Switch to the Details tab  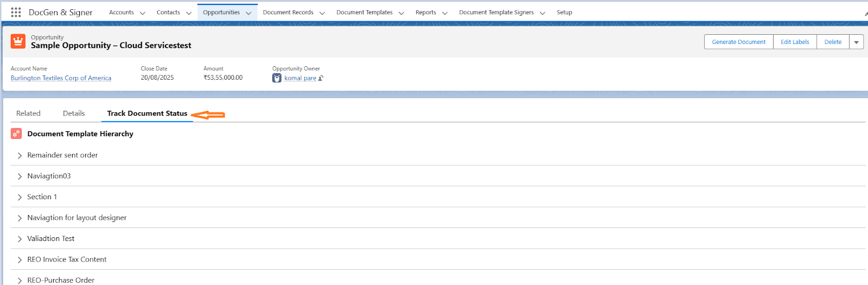[74, 113]
